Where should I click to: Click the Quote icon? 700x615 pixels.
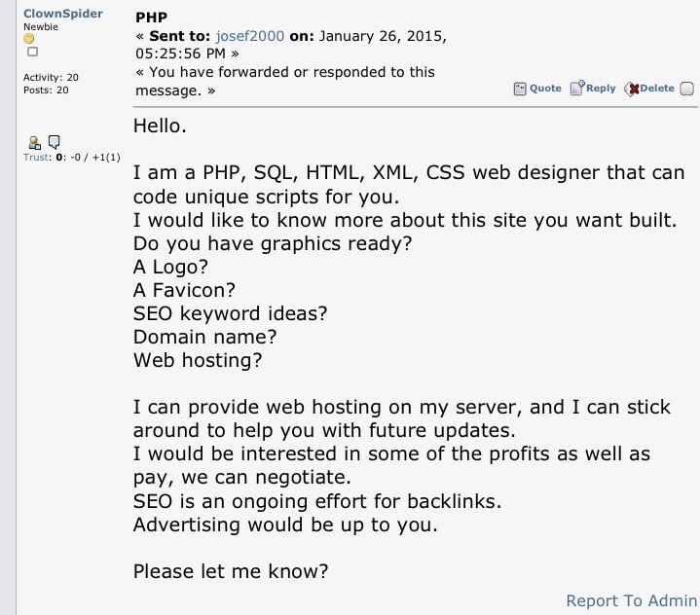(520, 89)
